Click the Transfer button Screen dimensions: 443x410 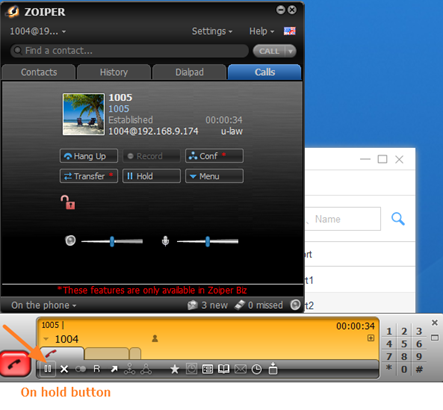[89, 176]
